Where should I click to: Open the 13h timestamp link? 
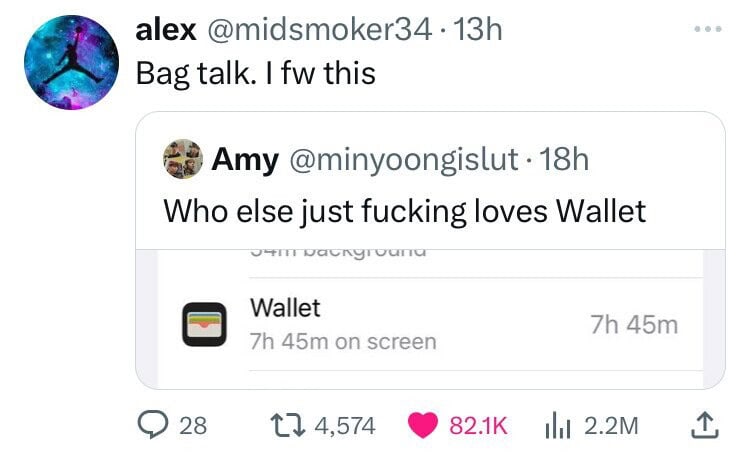[x=477, y=30]
